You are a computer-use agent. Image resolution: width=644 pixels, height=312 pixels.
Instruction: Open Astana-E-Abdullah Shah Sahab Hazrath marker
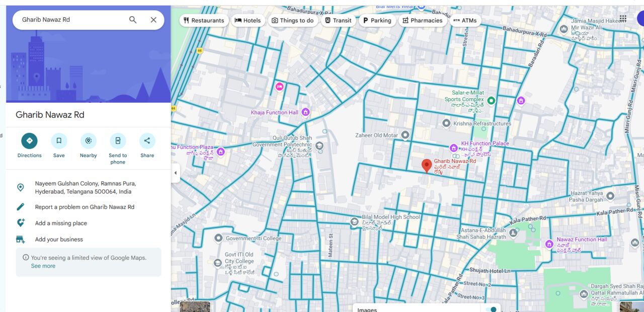513,233
